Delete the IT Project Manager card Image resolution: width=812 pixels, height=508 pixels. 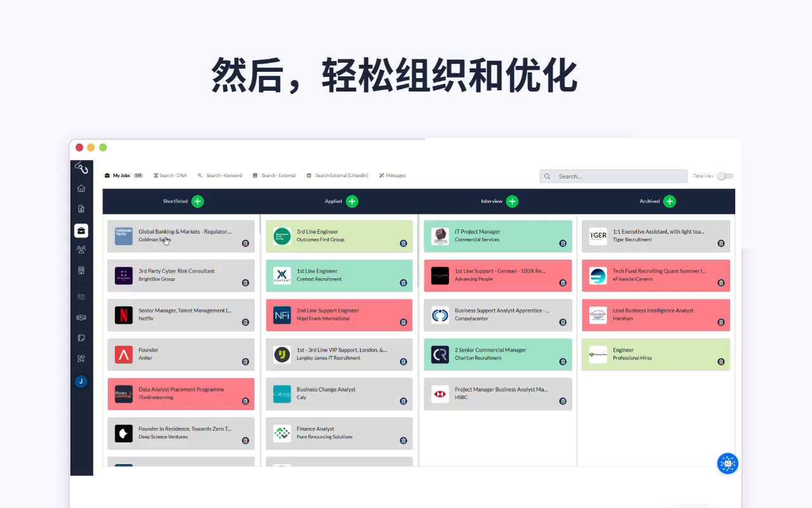(x=563, y=243)
